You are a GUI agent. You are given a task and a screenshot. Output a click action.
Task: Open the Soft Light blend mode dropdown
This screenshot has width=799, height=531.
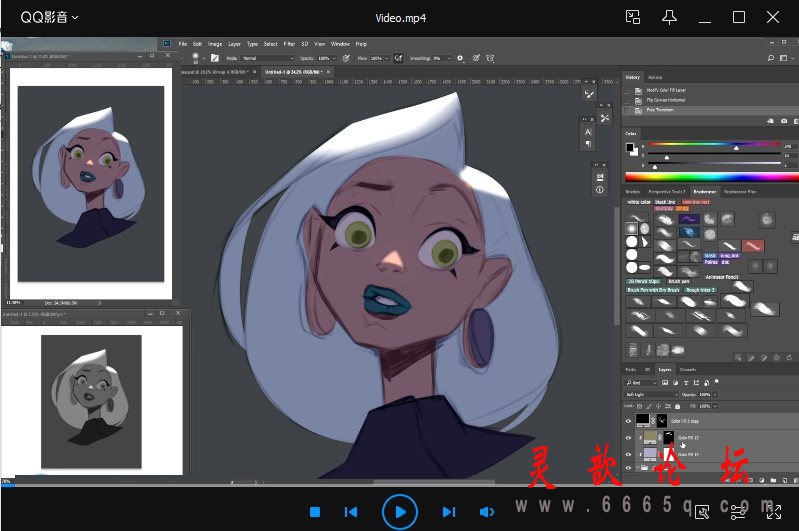coord(652,394)
